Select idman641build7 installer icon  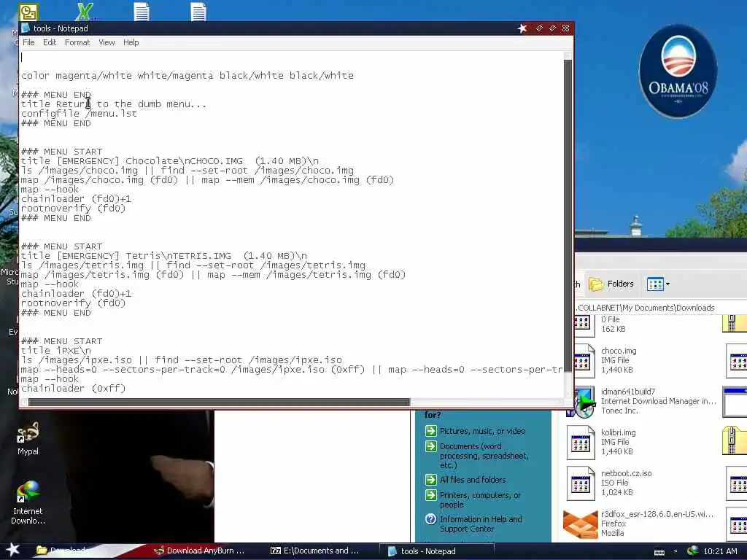581,402
